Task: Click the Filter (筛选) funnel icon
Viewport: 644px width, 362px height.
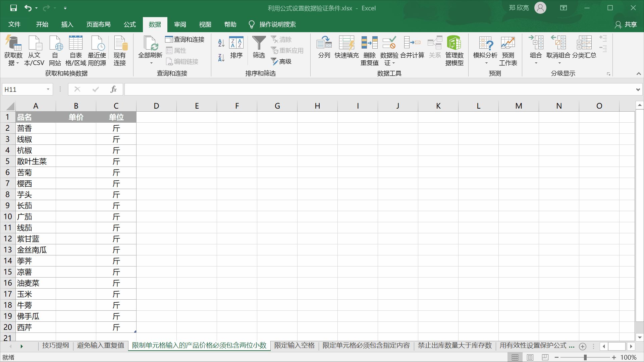Action: pyautogui.click(x=259, y=43)
